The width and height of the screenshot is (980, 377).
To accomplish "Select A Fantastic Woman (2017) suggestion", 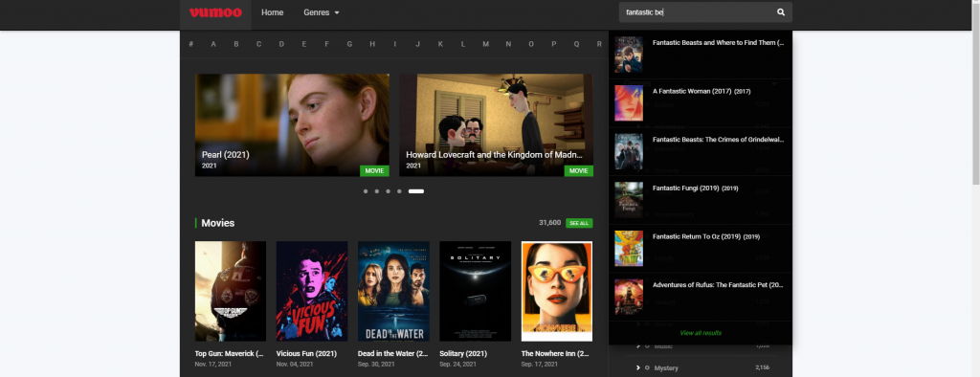I will point(700,103).
